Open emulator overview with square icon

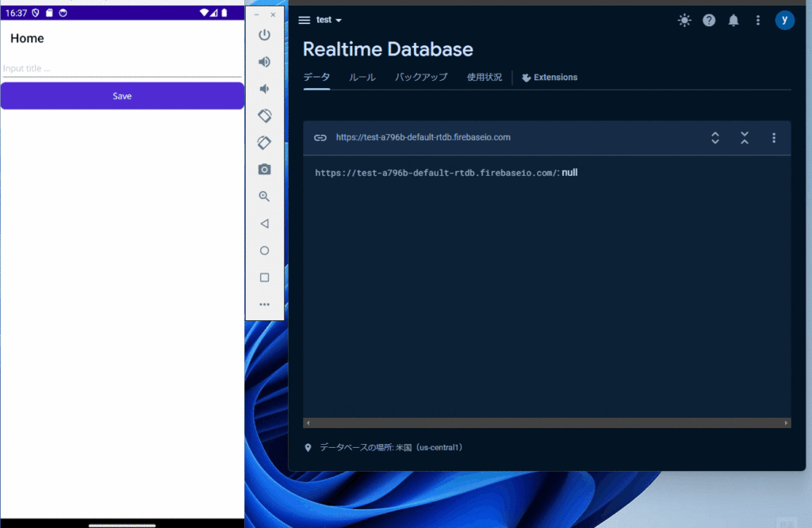265,277
